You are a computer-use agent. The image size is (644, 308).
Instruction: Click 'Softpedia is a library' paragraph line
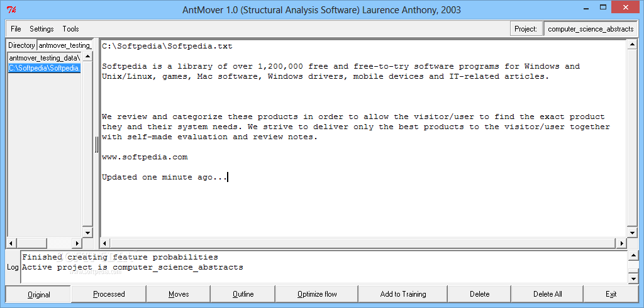[x=341, y=66]
